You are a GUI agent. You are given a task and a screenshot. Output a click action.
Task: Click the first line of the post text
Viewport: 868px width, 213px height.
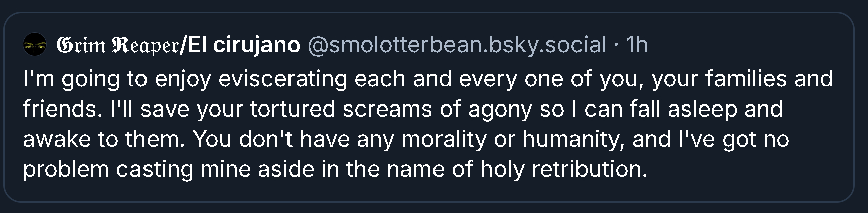point(427,79)
